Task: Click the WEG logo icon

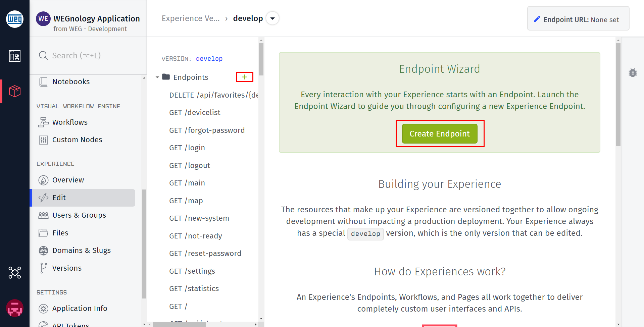Action: pyautogui.click(x=15, y=19)
